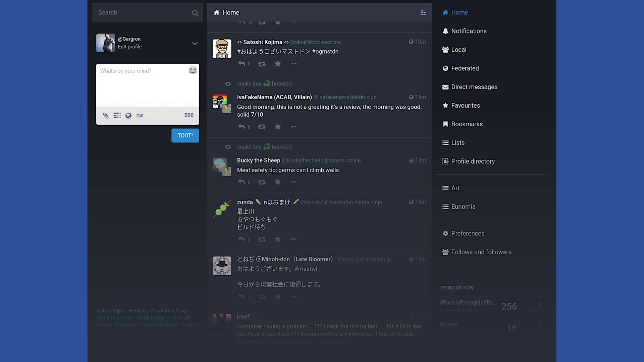Toggle favourite on zunda post

click(x=277, y=239)
